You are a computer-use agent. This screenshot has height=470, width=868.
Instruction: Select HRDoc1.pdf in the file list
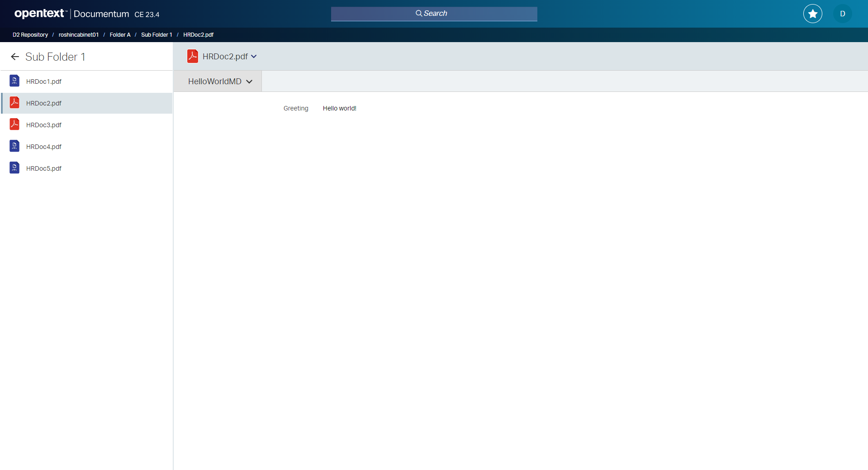coord(44,81)
